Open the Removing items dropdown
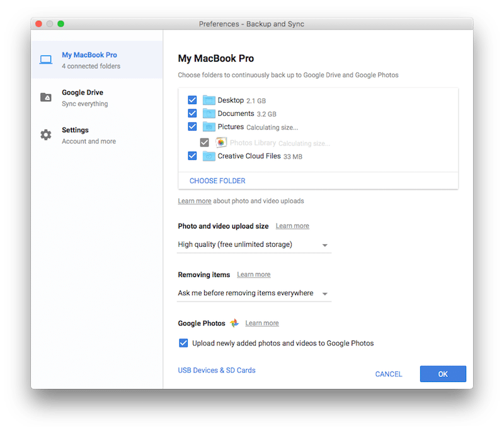The width and height of the screenshot is (504, 433). click(x=254, y=293)
